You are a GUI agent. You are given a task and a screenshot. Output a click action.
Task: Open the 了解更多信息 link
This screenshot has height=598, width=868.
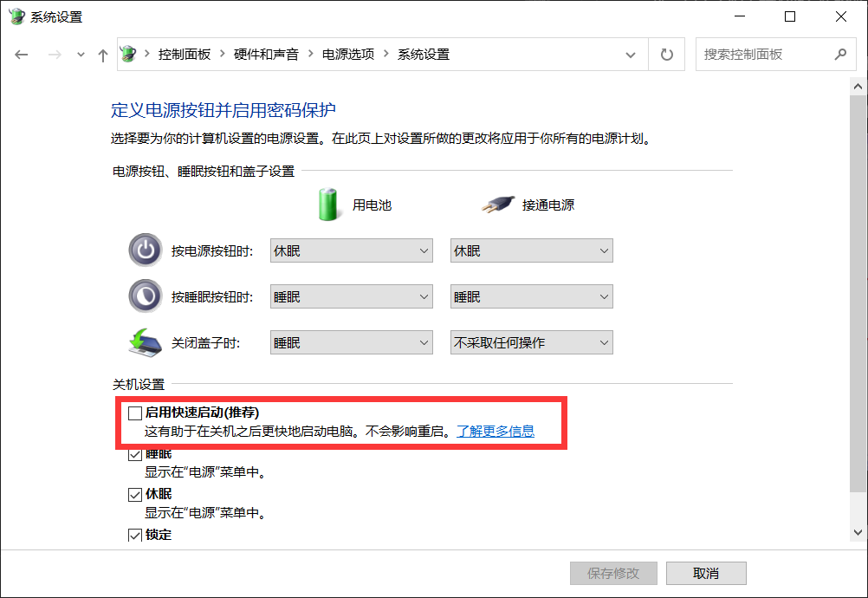pos(496,432)
